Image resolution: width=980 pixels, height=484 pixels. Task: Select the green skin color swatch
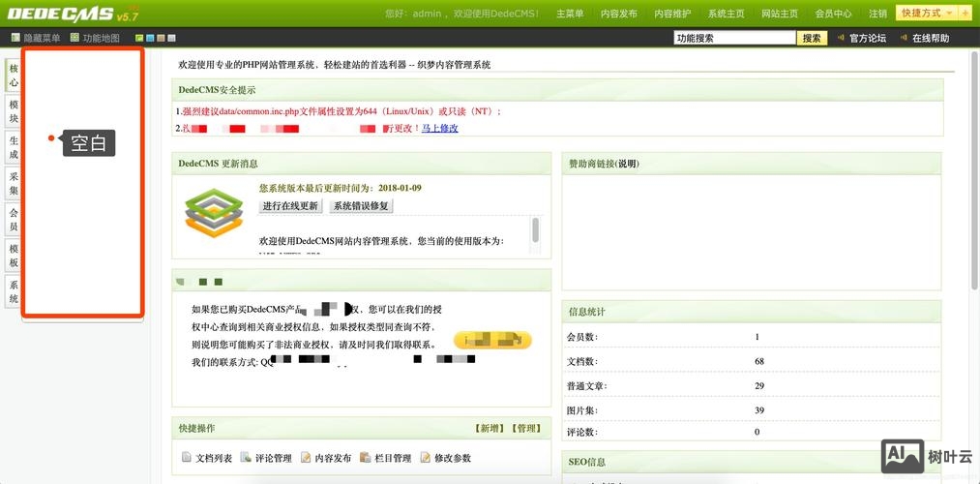click(x=140, y=38)
